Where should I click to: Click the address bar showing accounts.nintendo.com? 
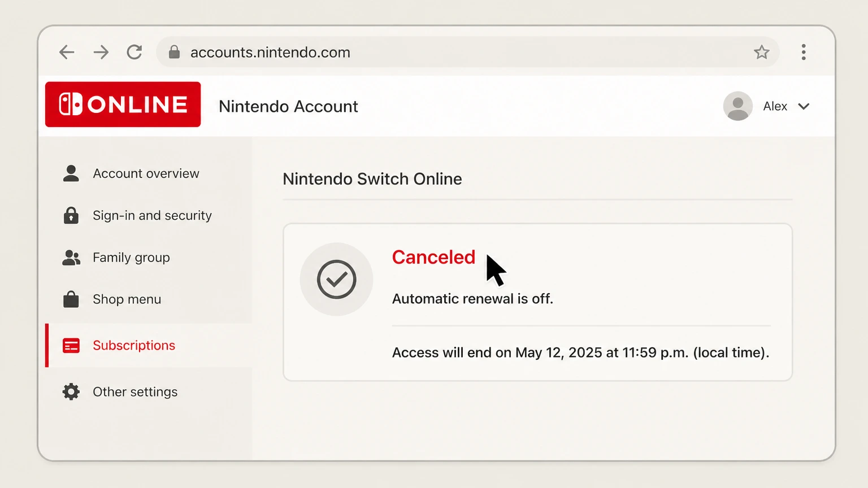(468, 52)
